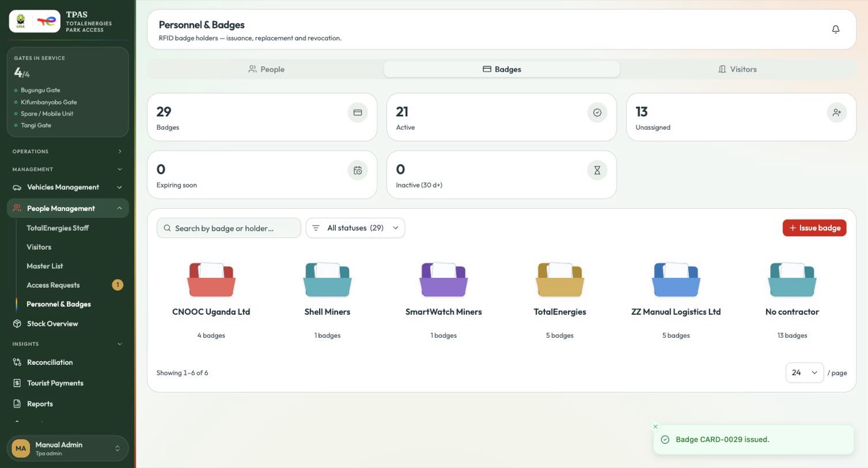
Task: Open Access Requests in sidebar
Action: [x=53, y=285]
